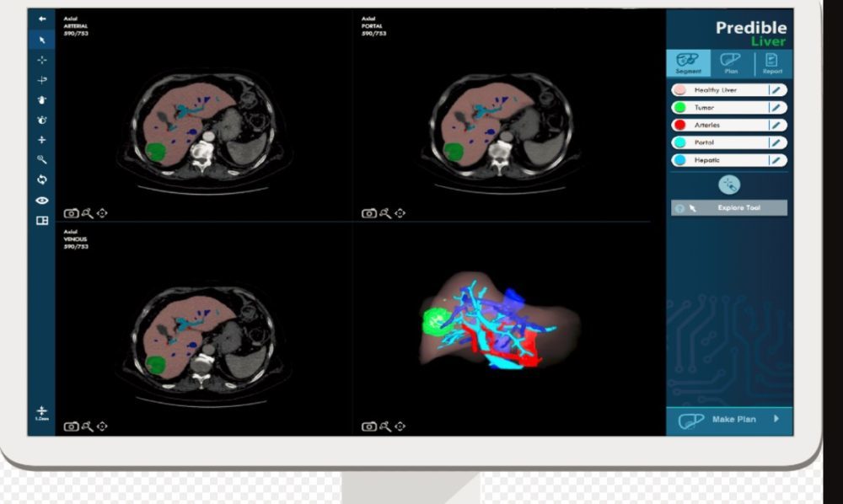Edit the Healthy Liver segment pencil
The width and height of the screenshot is (843, 504).
coord(776,90)
